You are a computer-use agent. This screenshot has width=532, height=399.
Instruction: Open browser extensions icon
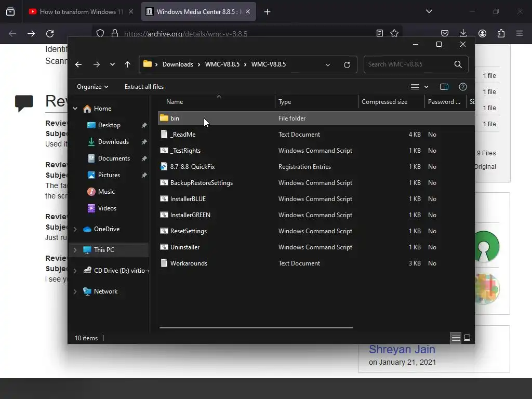tap(501, 33)
